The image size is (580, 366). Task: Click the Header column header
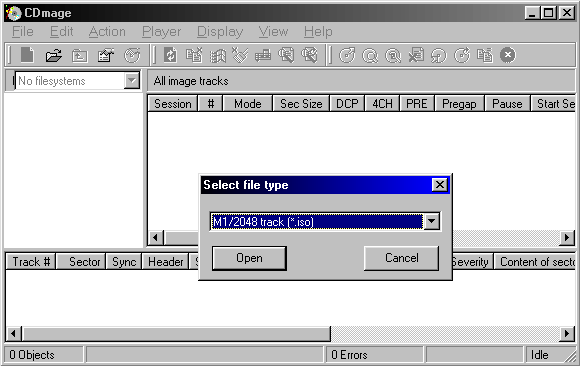pos(165,262)
